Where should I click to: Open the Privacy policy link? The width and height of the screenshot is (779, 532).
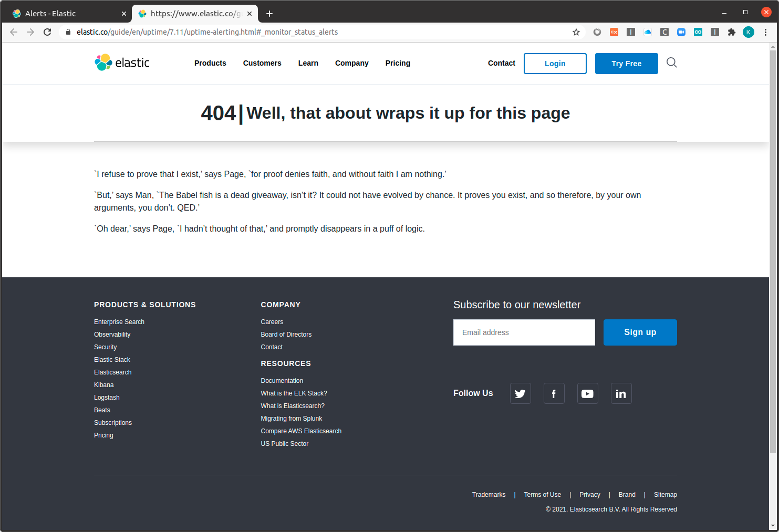click(589, 494)
